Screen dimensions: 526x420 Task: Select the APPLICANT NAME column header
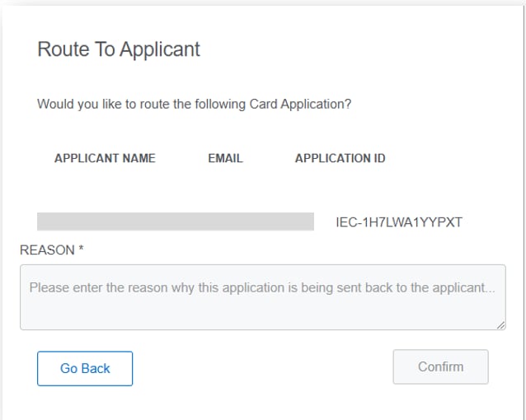click(105, 158)
